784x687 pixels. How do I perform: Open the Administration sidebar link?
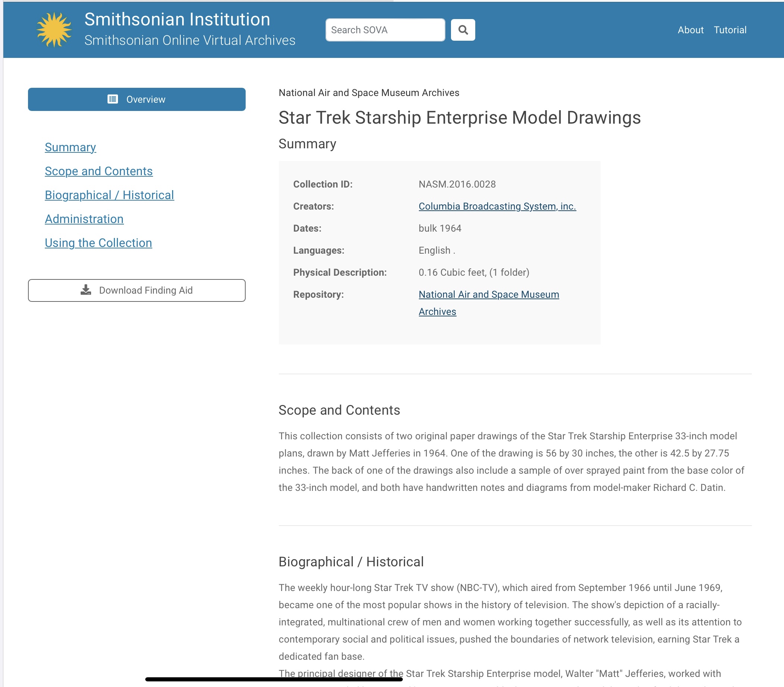(x=84, y=219)
